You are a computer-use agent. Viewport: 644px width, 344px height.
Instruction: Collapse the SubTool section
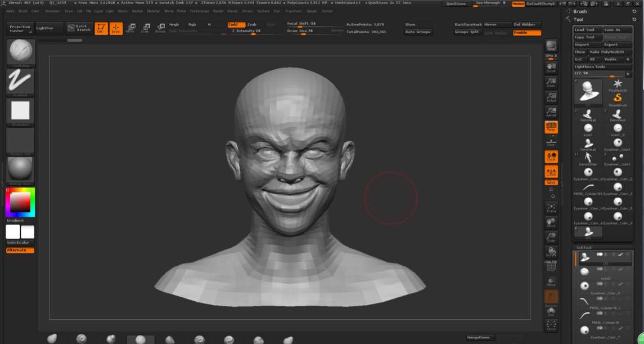click(584, 247)
